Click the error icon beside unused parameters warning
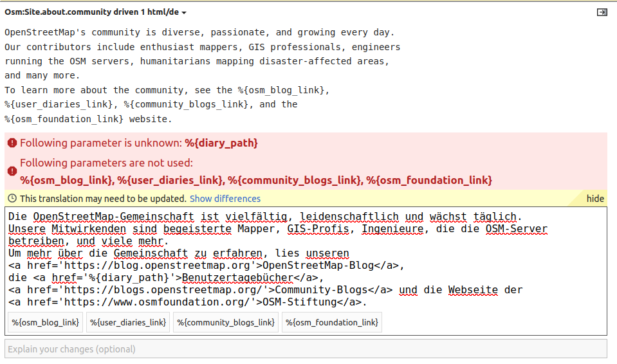This screenshot has width=617, height=364. click(12, 171)
